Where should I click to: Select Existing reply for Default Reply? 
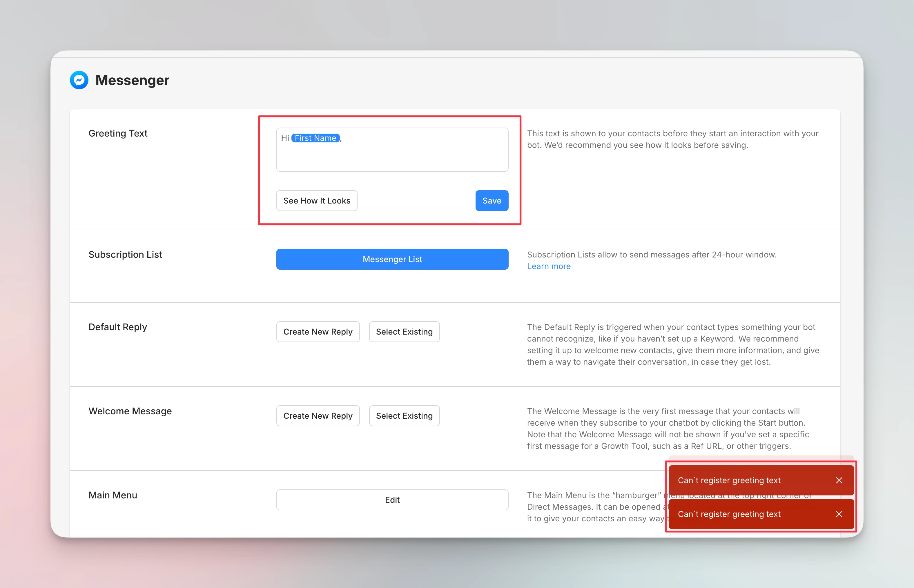(x=404, y=332)
